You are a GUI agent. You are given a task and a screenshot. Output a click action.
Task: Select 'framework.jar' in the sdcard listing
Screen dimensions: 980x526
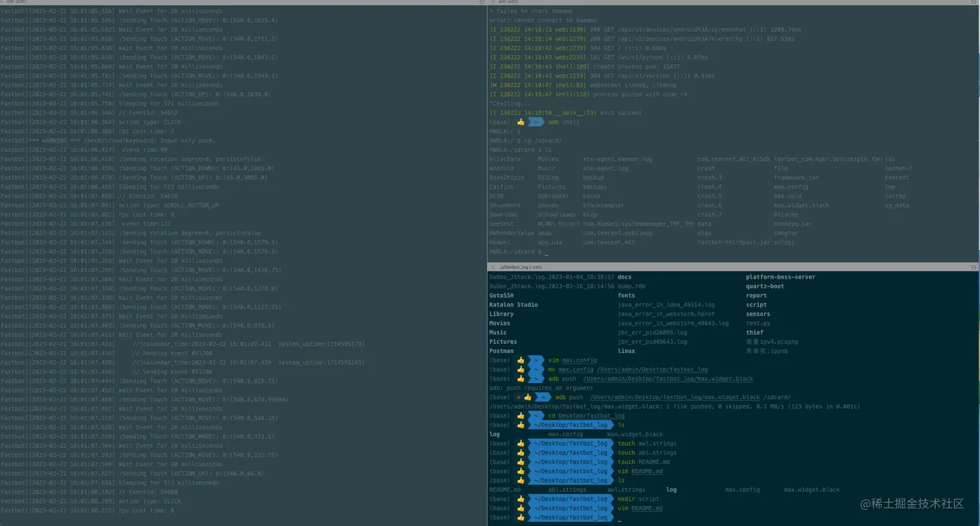(x=796, y=177)
